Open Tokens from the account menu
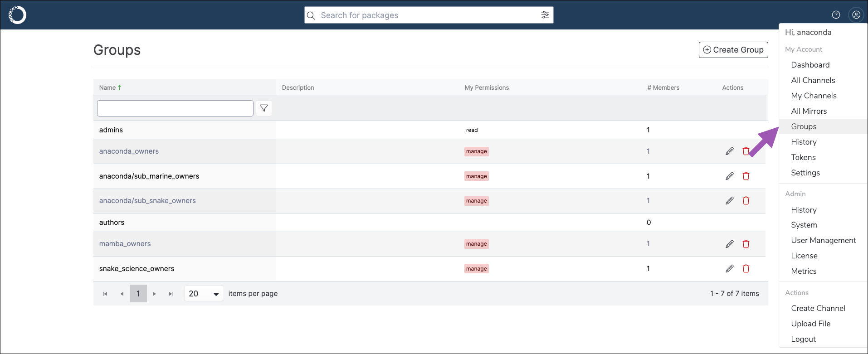 (x=804, y=157)
